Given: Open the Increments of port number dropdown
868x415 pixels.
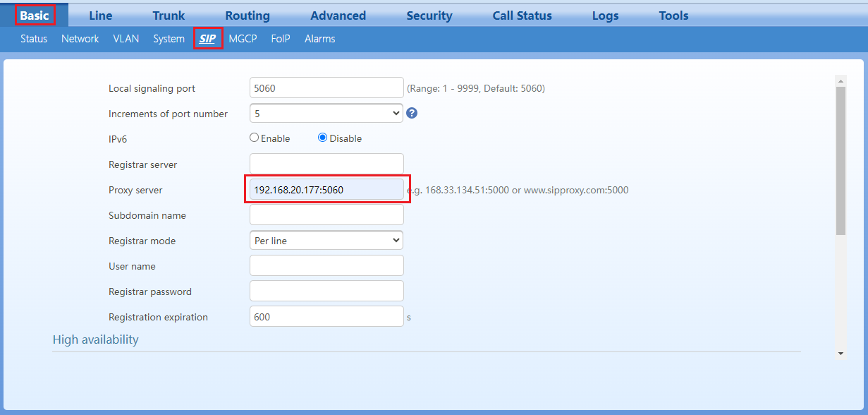Looking at the screenshot, I should click(326, 113).
